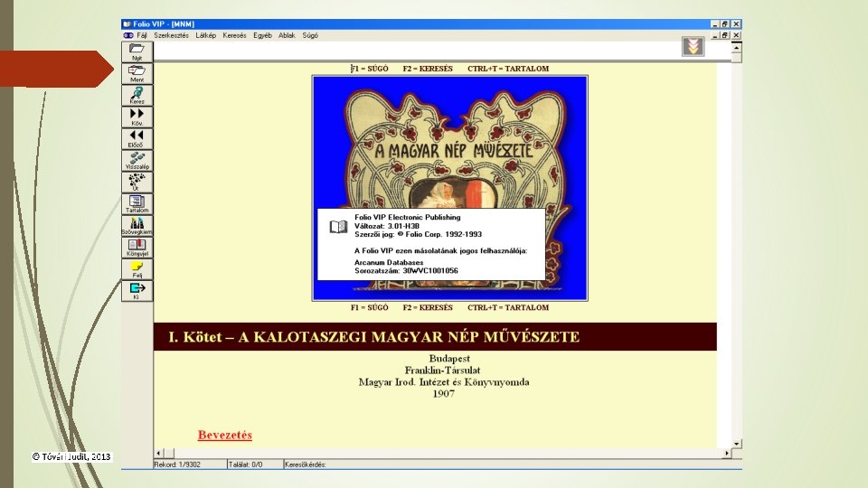The image size is (868, 488).
Task: Click the Nyit (open folder) toolbar button
Action: click(137, 52)
